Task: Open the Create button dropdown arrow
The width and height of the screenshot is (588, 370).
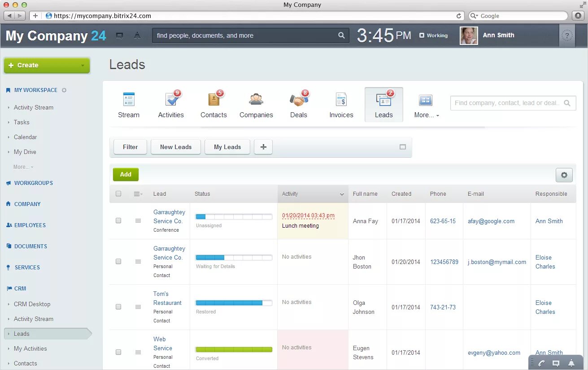Action: (x=83, y=66)
